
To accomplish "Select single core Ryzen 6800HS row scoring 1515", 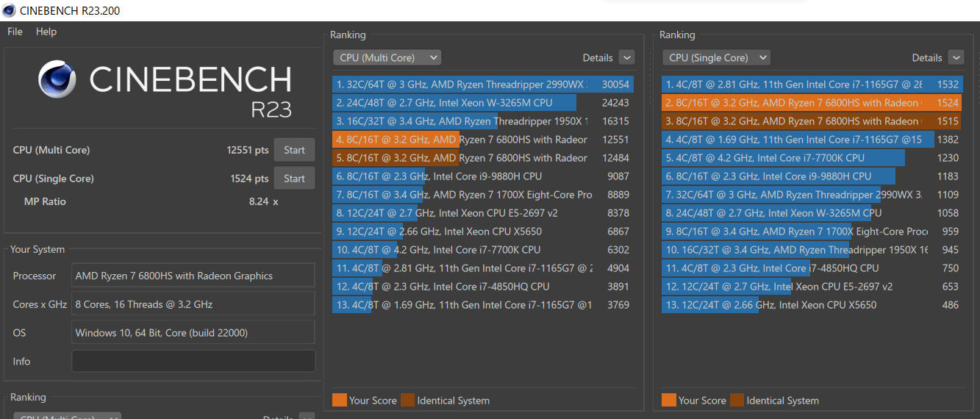I will [x=812, y=121].
